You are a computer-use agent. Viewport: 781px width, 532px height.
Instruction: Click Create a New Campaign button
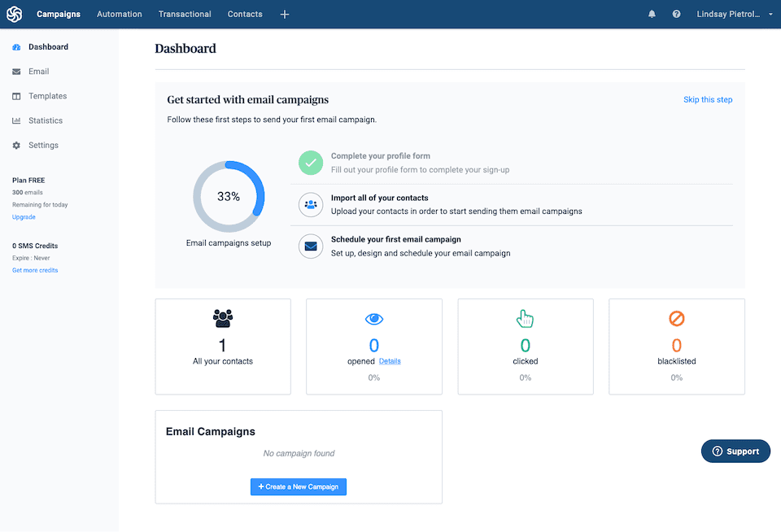[299, 486]
